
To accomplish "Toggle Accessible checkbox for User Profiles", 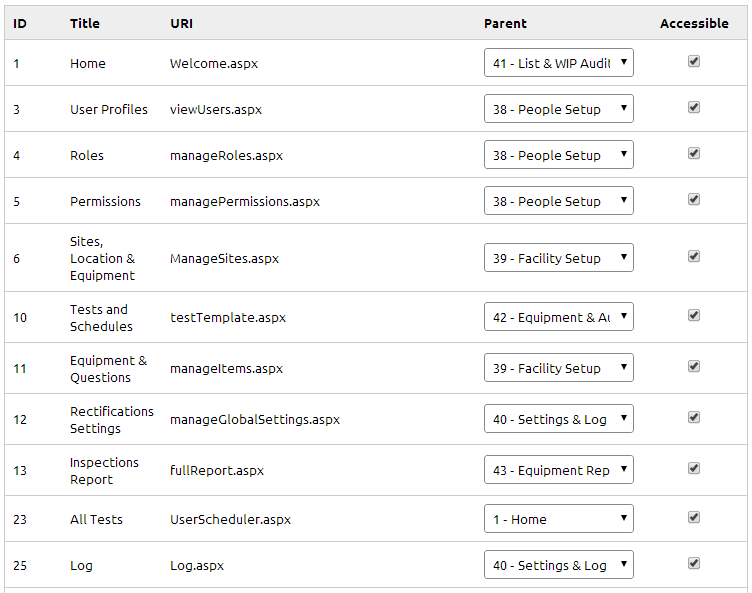I will (x=694, y=108).
